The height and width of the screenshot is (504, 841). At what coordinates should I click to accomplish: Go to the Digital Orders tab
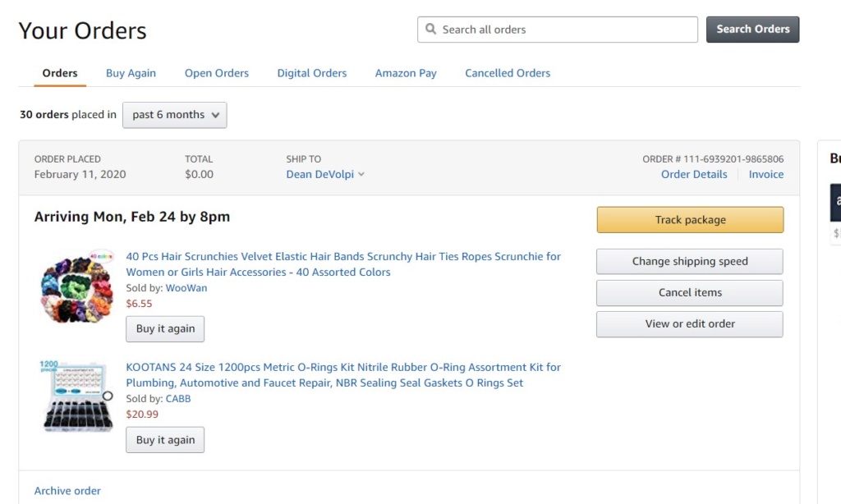pyautogui.click(x=311, y=73)
